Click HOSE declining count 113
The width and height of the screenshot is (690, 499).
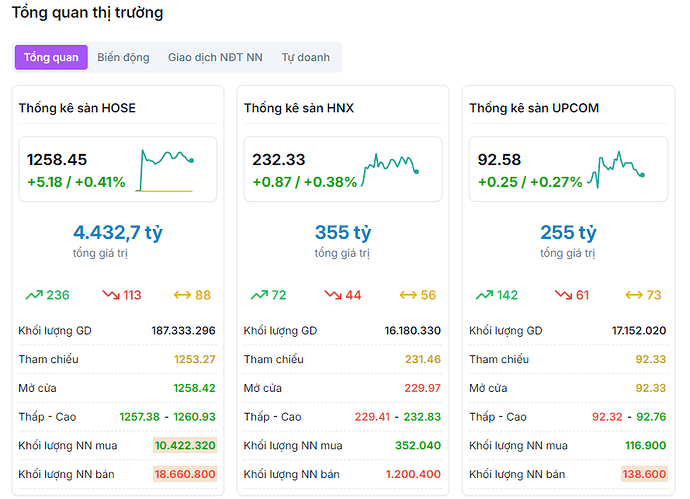coord(132,295)
